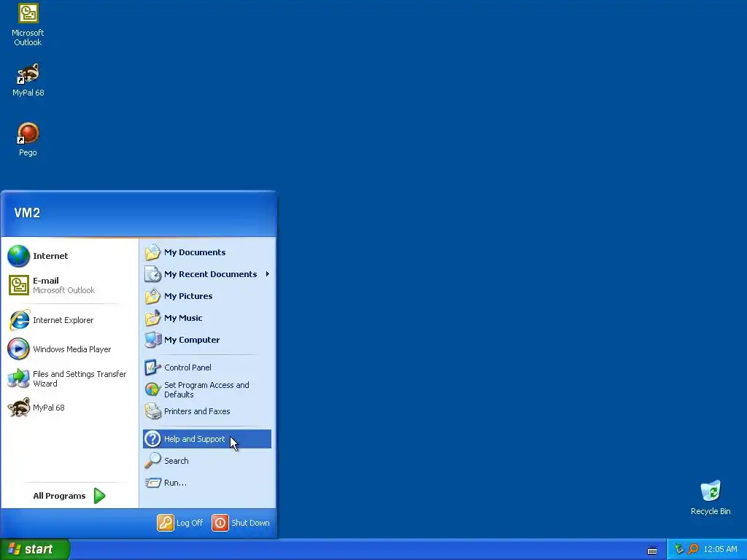Open the MyPal 68 desktop shortcut
This screenshot has height=560, width=747.
(x=28, y=80)
